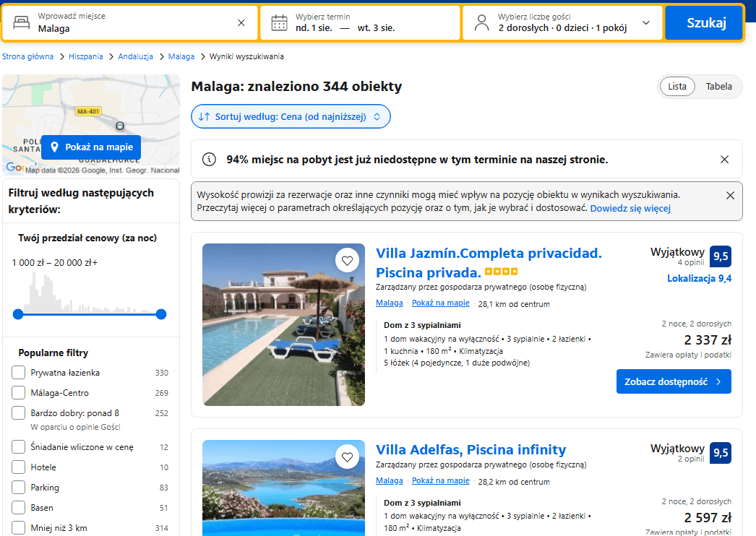Viewport: 756px width, 536px height.
Task: Click the 2 597 zł price
Action: click(x=708, y=518)
